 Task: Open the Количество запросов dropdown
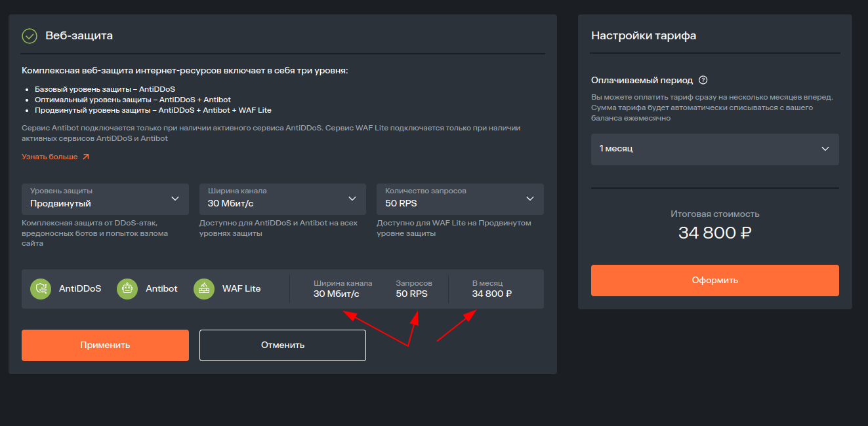pos(460,199)
